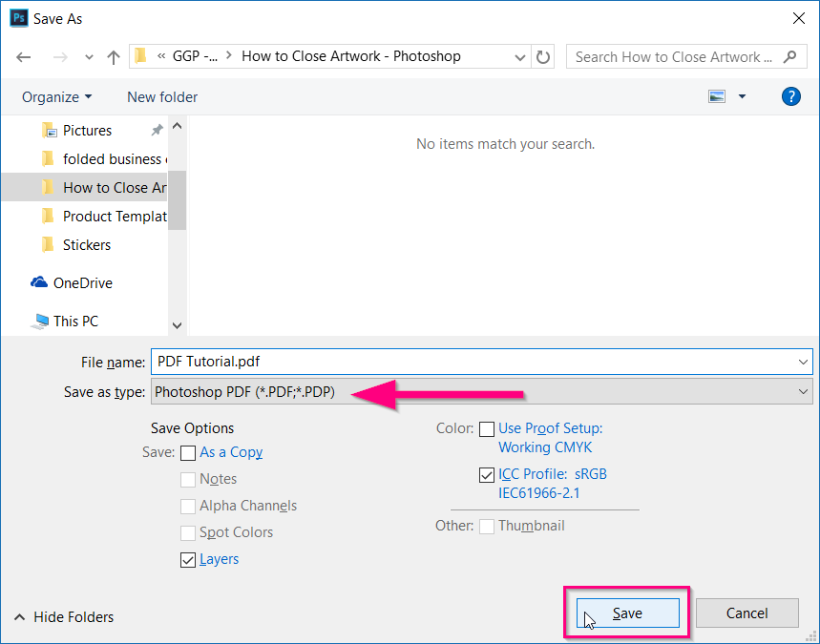Navigate up one folder level
The height and width of the screenshot is (644, 820).
[113, 57]
